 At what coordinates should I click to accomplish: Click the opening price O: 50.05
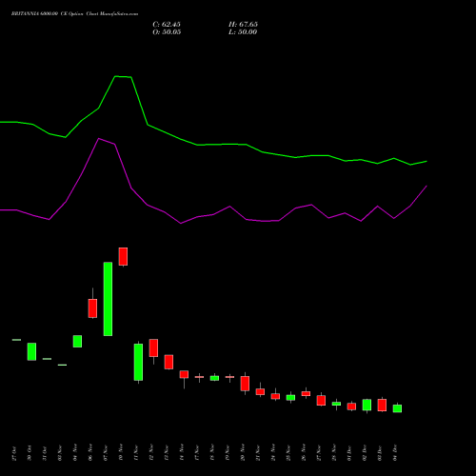(167, 32)
